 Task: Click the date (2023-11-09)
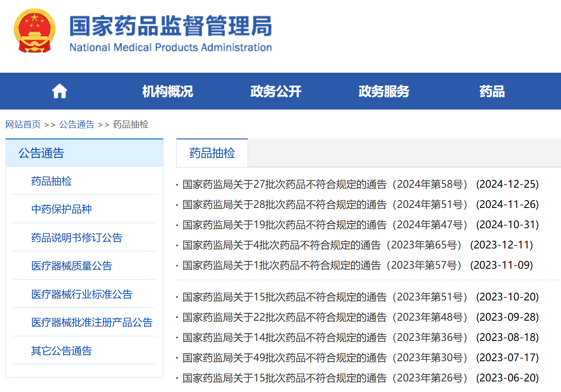coord(502,265)
